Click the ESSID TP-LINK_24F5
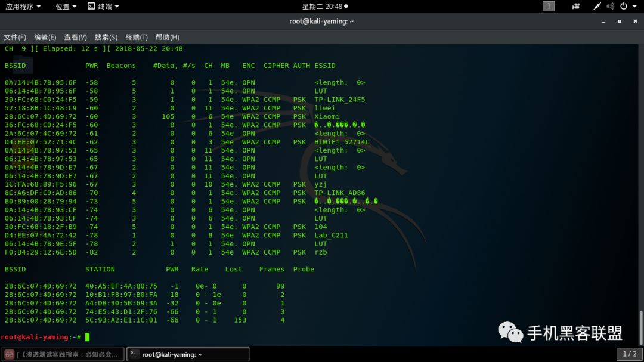 [340, 100]
